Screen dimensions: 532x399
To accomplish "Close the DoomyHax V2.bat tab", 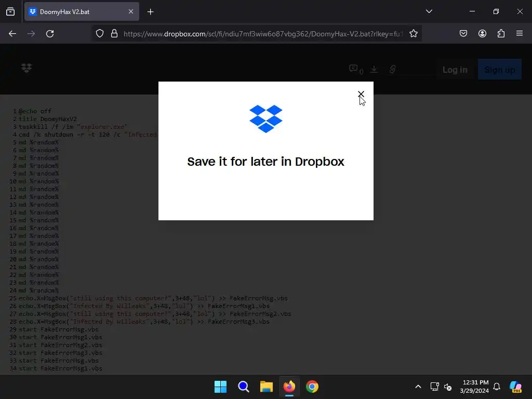I will (x=130, y=11).
